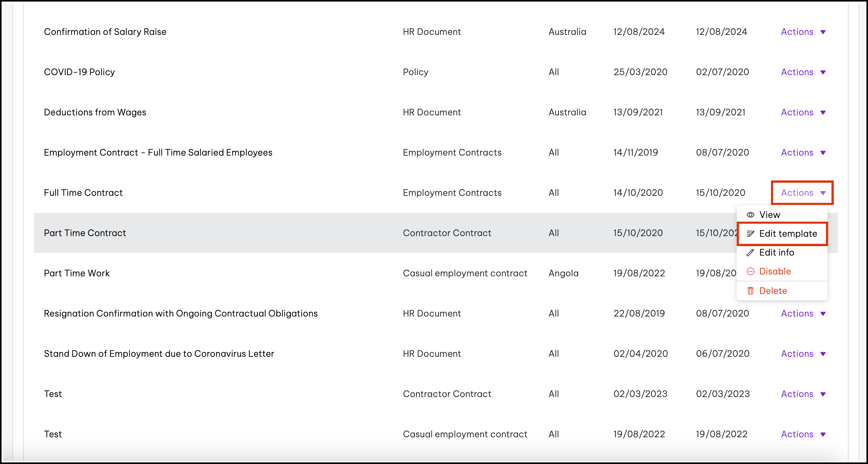Click the Part Time Contract template name

pyautogui.click(x=85, y=233)
